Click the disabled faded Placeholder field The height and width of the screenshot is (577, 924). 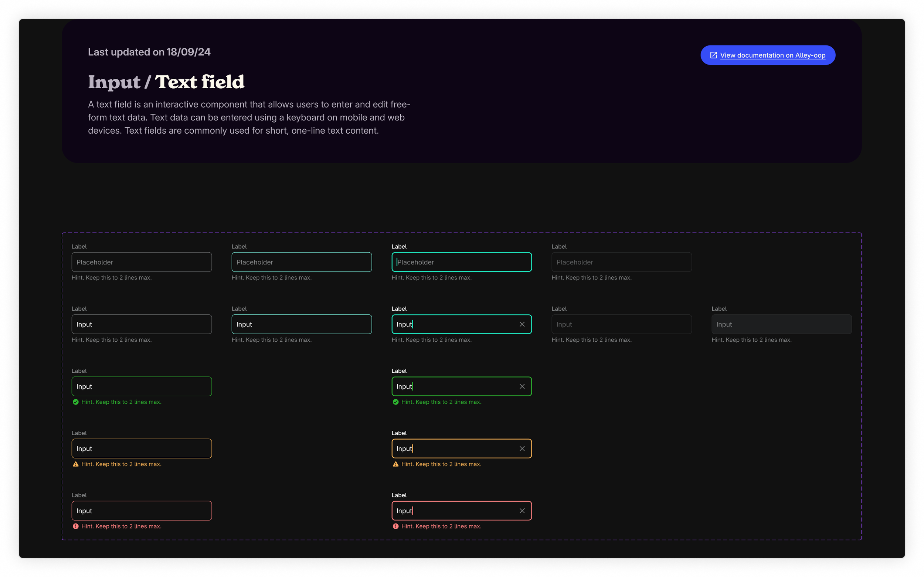[x=621, y=262]
